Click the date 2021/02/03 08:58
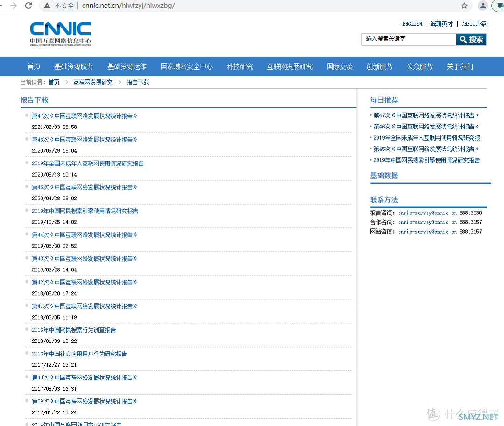 point(54,127)
